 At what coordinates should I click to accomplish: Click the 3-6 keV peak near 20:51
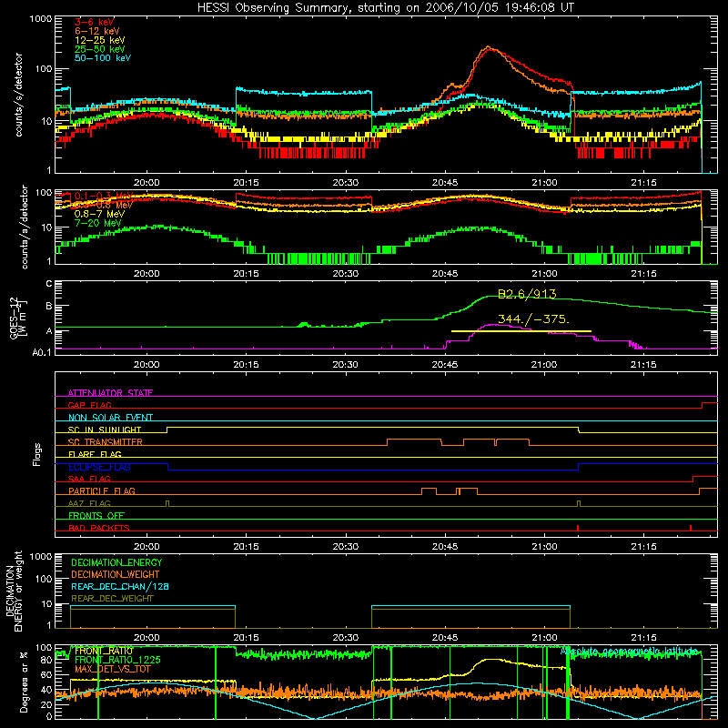490,49
